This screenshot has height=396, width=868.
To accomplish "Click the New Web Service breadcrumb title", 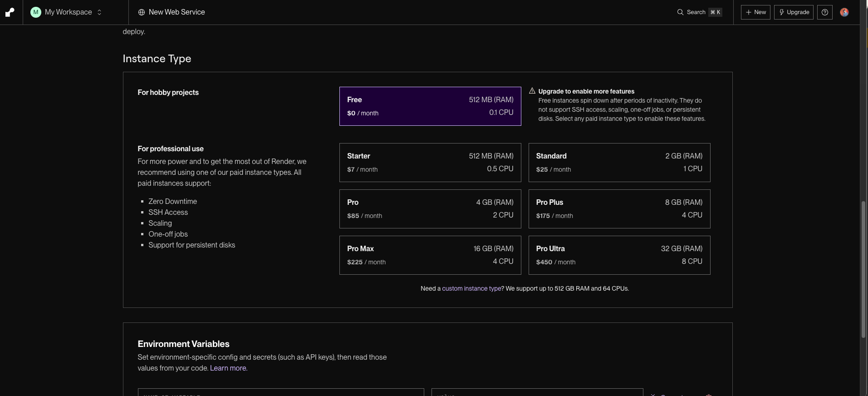I will [x=177, y=12].
